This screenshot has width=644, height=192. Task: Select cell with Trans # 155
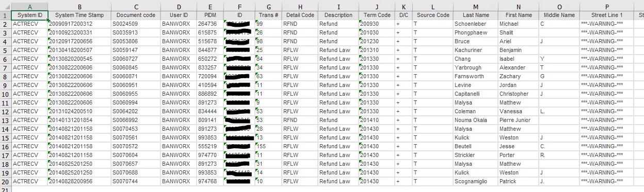pos(269,146)
